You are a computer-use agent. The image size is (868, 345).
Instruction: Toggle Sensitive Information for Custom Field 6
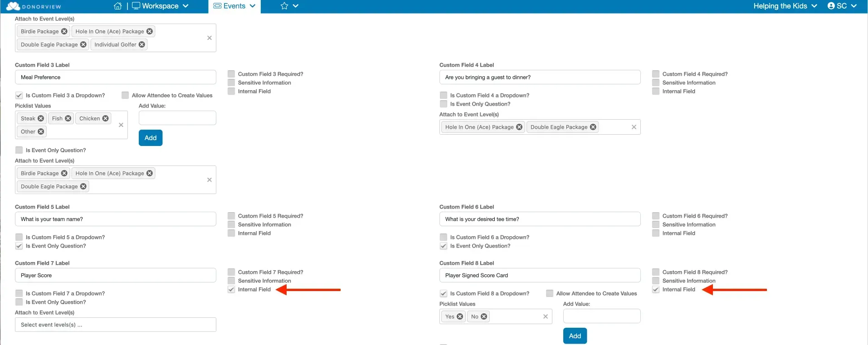[656, 224]
